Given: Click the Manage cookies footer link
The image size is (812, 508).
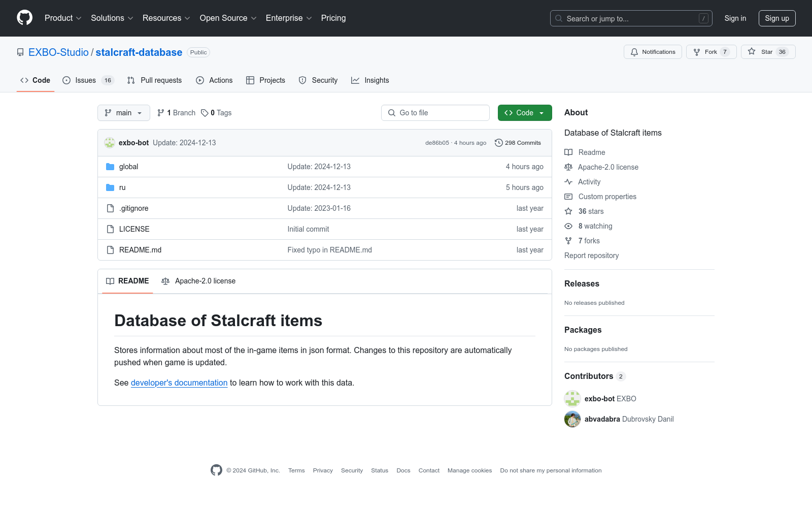Looking at the screenshot, I should [x=469, y=470].
